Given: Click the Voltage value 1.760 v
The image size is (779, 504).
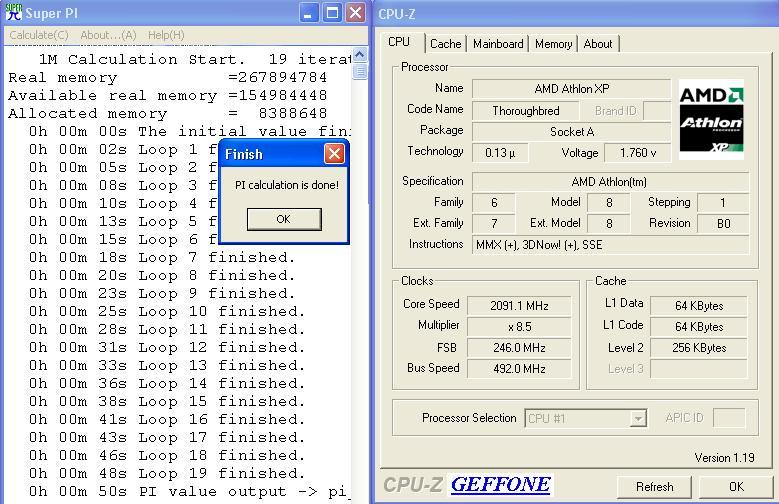Looking at the screenshot, I should (637, 153).
